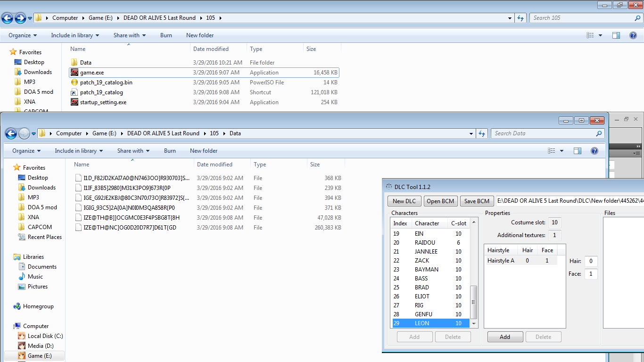Click Add button under Hairstyle list
The height and width of the screenshot is (362, 644).
coord(505,337)
